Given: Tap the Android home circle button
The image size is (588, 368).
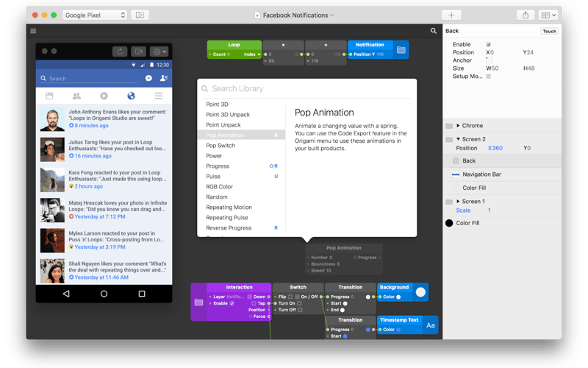Looking at the screenshot, I should pyautogui.click(x=104, y=294).
